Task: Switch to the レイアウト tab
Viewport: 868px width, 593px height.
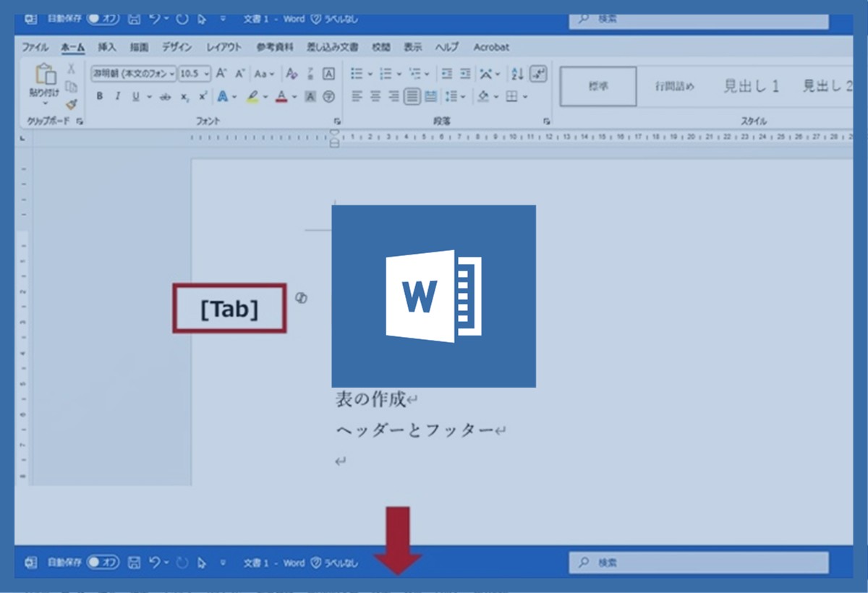Action: pyautogui.click(x=224, y=47)
